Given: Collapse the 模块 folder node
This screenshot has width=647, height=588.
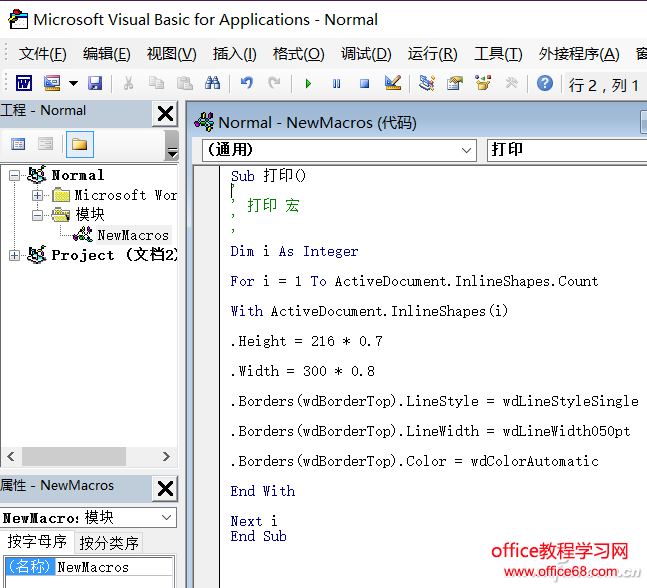Looking at the screenshot, I should click(38, 215).
